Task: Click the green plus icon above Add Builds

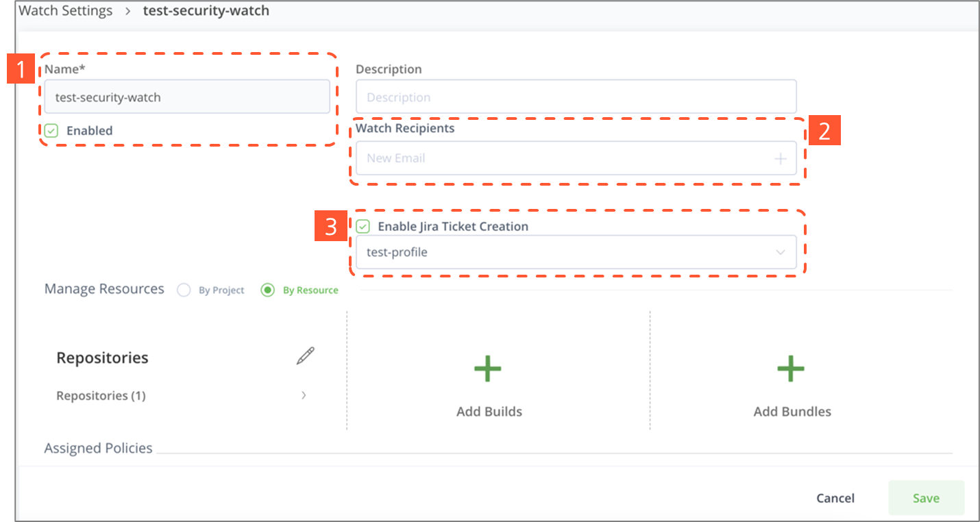Action: (x=488, y=369)
